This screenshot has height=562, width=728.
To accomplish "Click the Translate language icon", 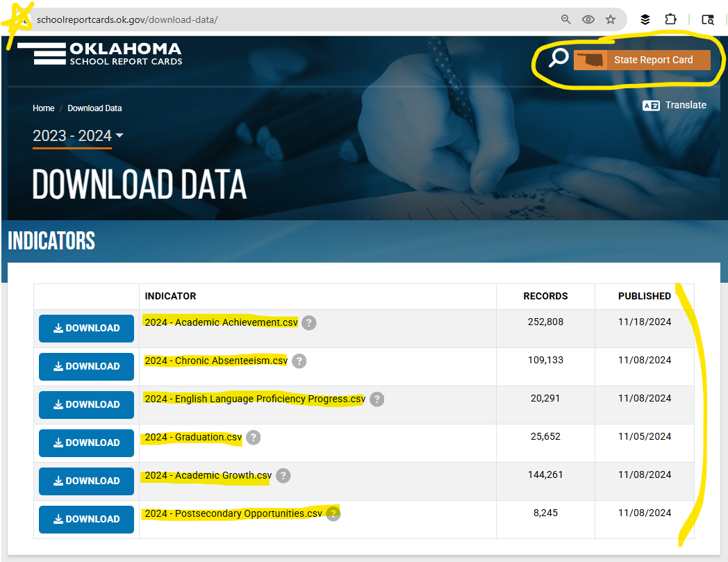I will click(x=651, y=106).
